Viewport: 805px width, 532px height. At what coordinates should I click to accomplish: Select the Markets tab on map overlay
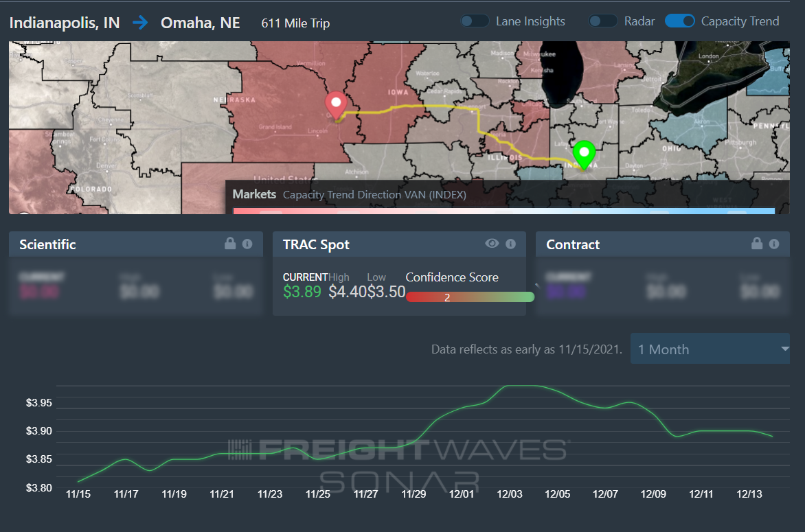point(254,194)
